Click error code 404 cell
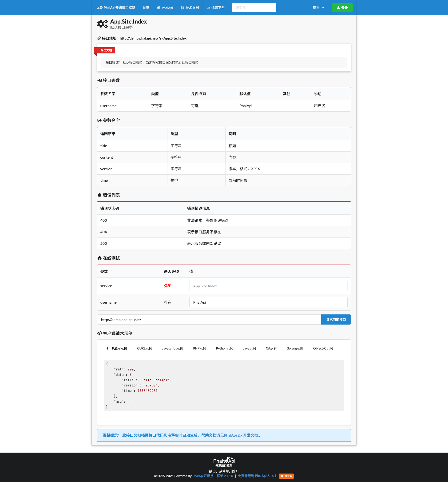The height and width of the screenshot is (482, 448). coord(141,232)
